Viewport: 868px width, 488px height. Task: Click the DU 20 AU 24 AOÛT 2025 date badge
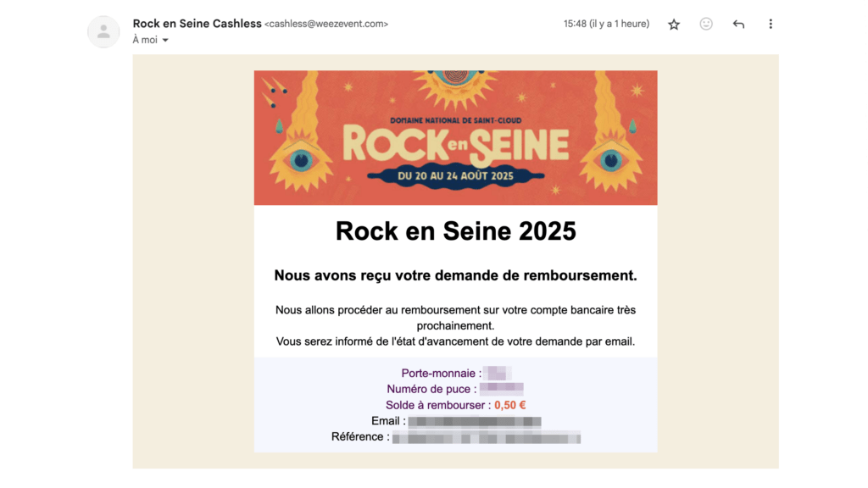pyautogui.click(x=455, y=176)
